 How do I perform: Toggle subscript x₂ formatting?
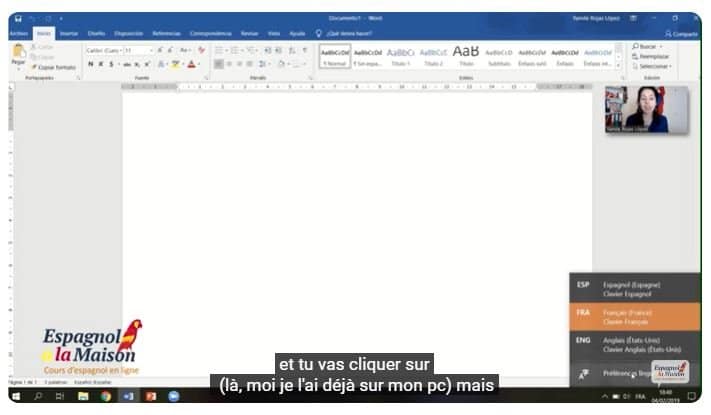(x=137, y=65)
